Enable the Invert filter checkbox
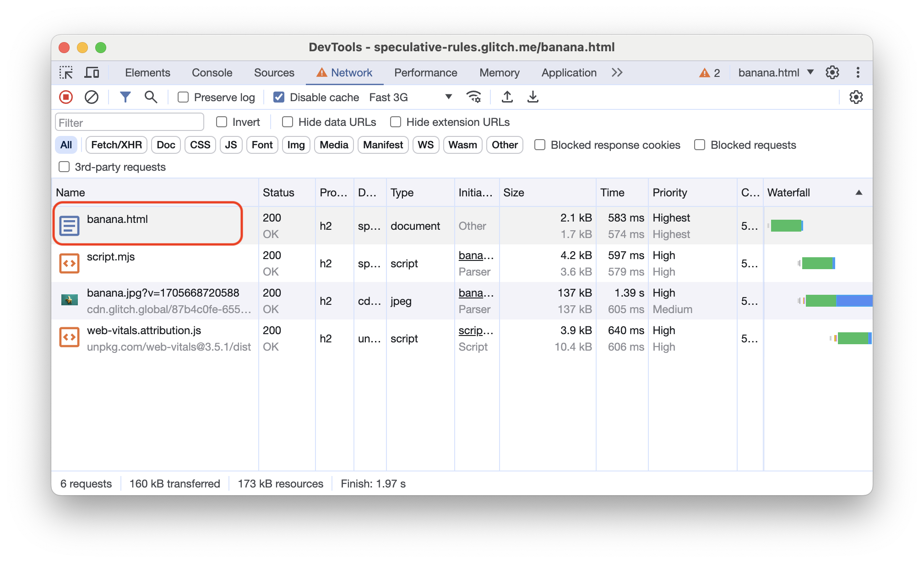 tap(220, 121)
